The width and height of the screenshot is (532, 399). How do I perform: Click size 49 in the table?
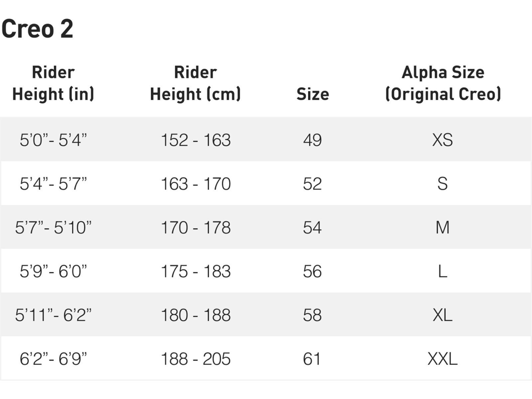312,140
